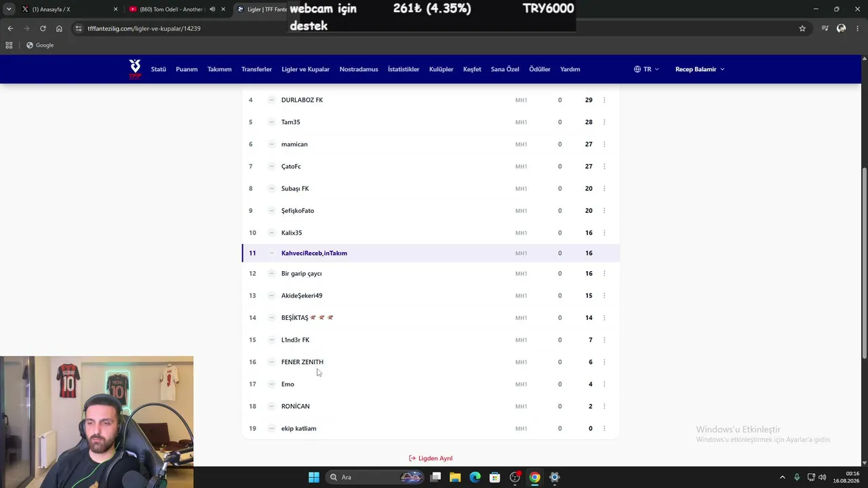This screenshot has height=488, width=868.
Task: Select the Tam35 team name
Action: pos(290,122)
